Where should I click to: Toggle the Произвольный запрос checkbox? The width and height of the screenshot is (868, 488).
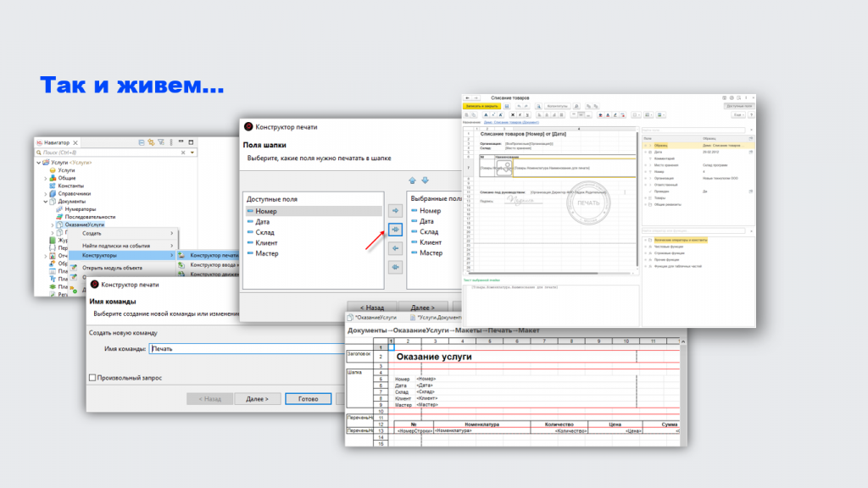92,378
